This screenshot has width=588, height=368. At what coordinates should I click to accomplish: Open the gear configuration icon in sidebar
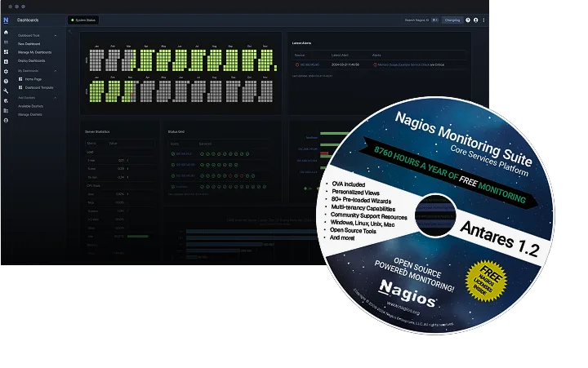pyautogui.click(x=6, y=71)
